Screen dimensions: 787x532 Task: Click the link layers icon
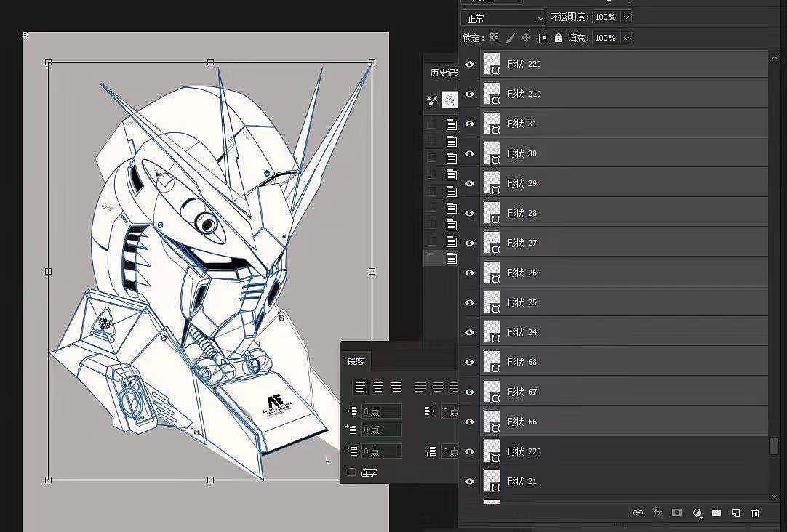click(x=637, y=512)
